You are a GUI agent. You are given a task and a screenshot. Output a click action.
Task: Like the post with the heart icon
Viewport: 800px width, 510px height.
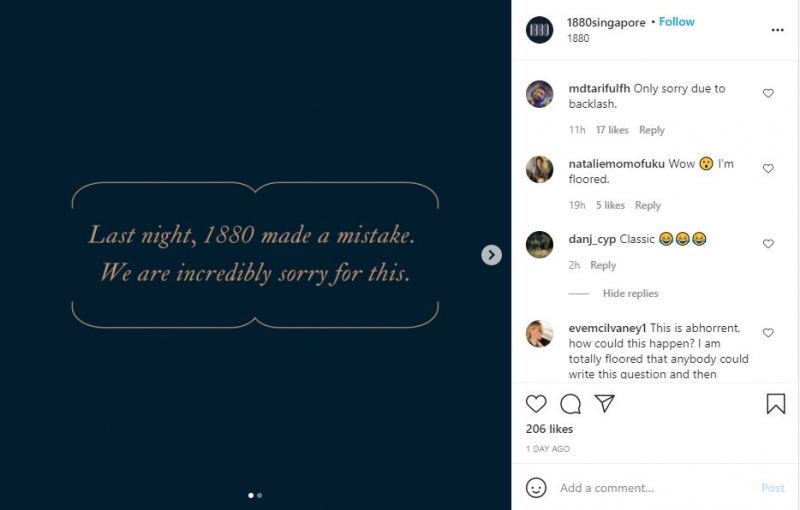click(536, 403)
